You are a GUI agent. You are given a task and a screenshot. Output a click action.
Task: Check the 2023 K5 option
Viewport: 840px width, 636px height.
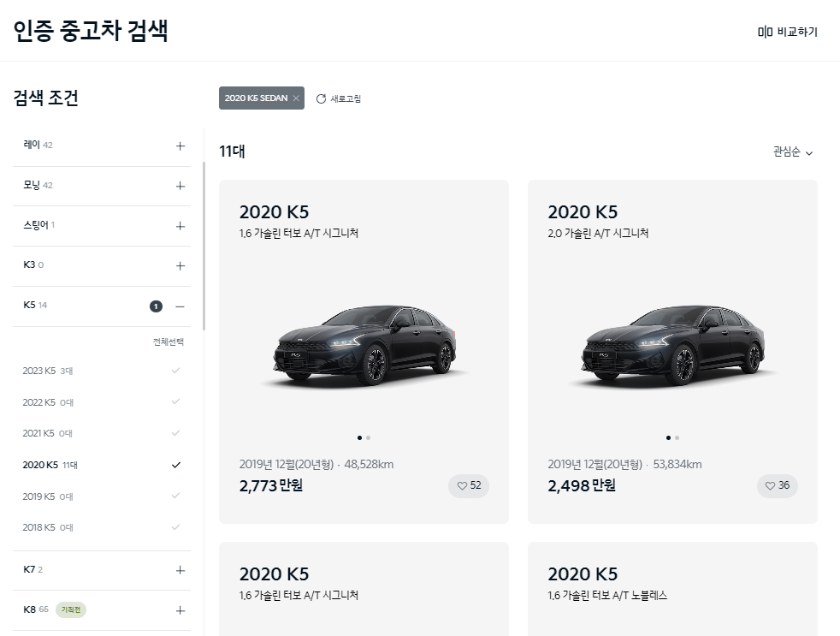(x=175, y=371)
